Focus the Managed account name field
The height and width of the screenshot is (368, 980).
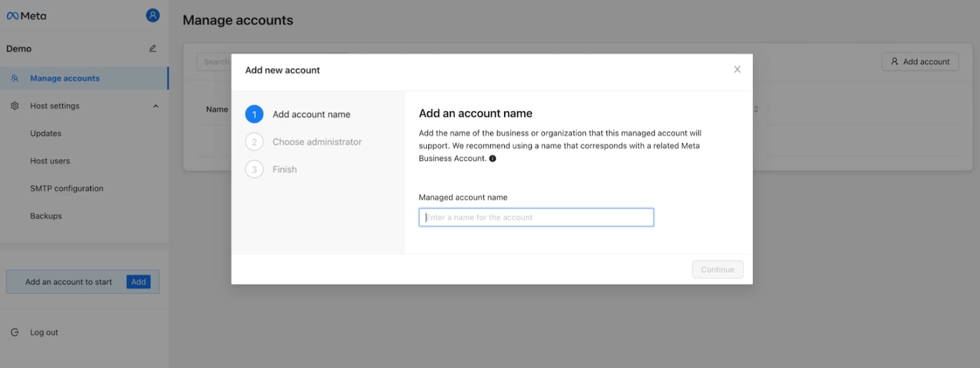pyautogui.click(x=536, y=217)
